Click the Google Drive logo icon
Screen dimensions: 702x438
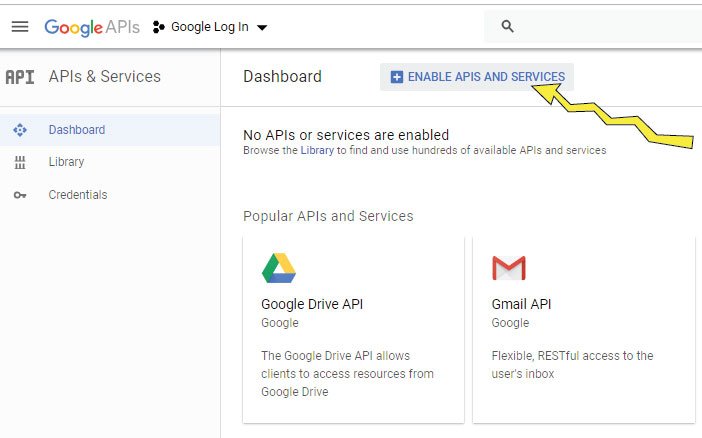click(x=279, y=268)
